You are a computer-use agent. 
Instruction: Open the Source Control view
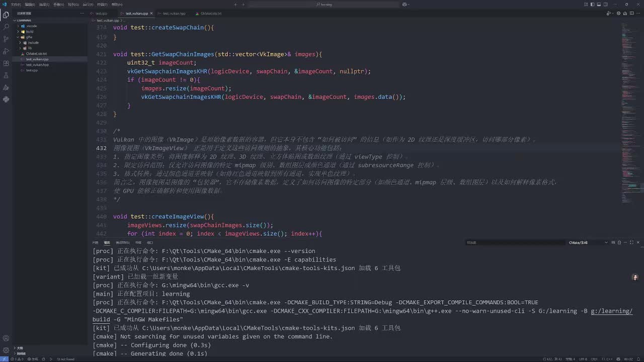tap(6, 39)
